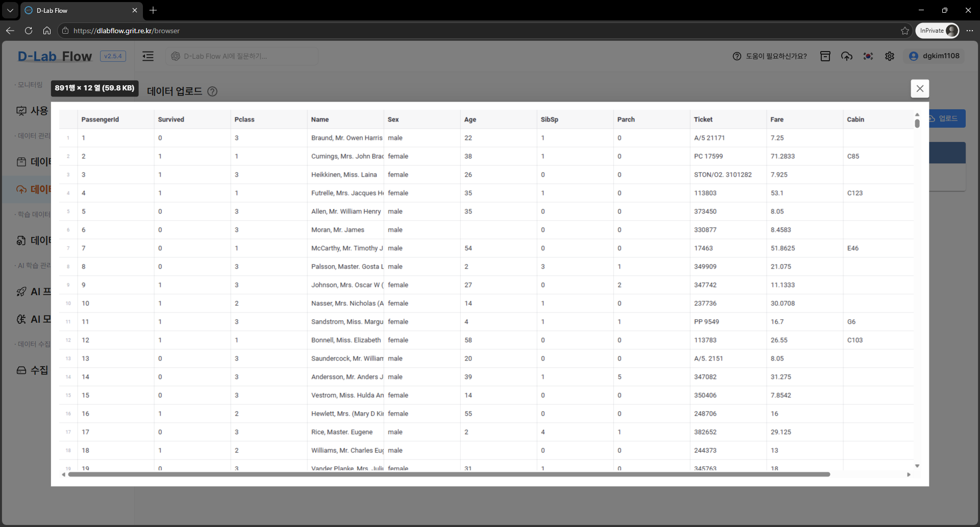
Task: Click the scroll right arrow of table
Action: tap(909, 474)
